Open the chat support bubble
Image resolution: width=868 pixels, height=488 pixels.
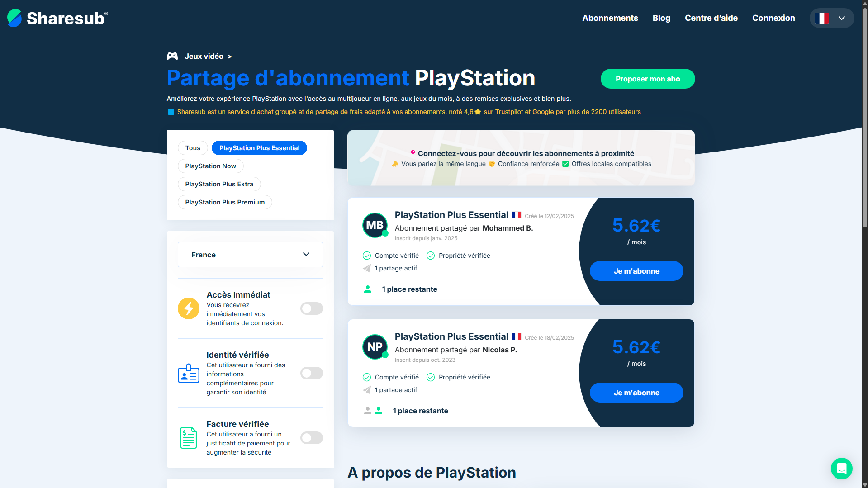coord(841,468)
